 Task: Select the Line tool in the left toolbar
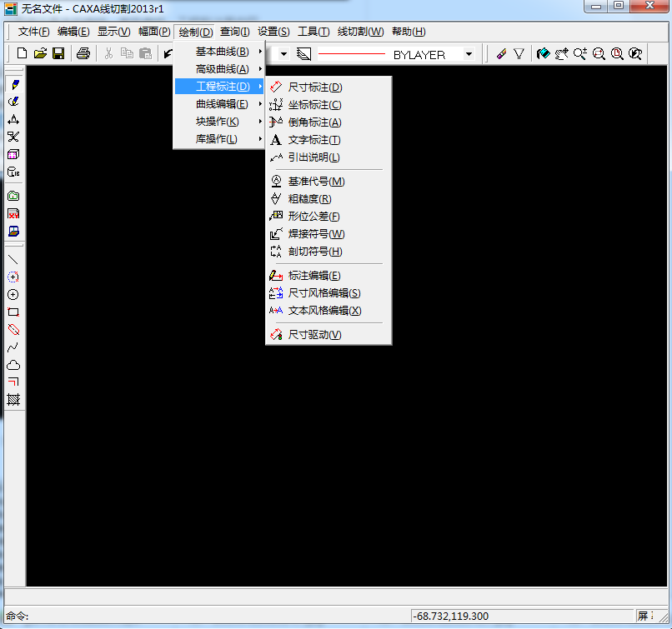13,259
